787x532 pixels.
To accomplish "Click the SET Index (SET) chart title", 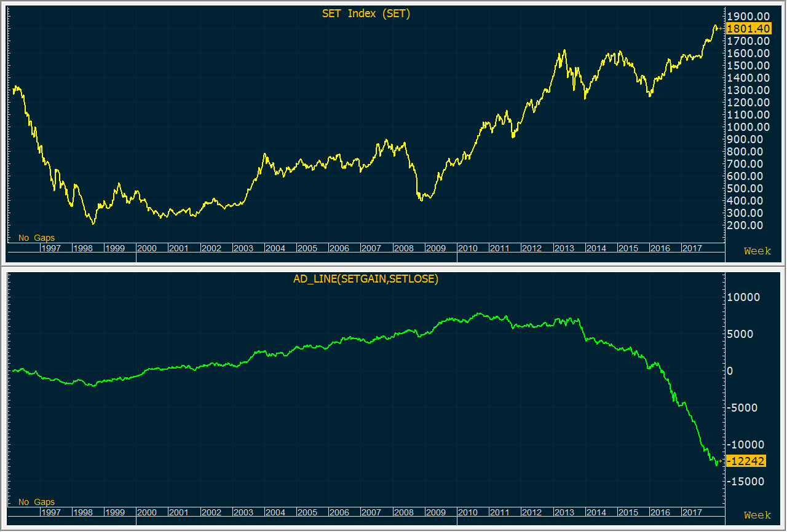I will 366,14.
